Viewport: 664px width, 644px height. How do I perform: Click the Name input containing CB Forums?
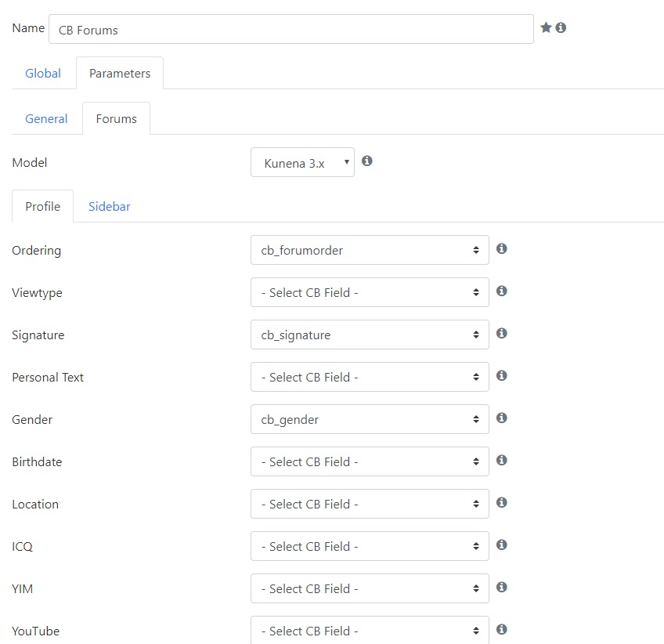pos(291,29)
